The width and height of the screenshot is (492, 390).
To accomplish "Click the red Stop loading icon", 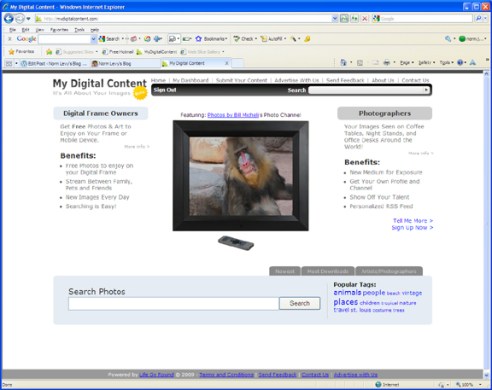I will (365, 19).
